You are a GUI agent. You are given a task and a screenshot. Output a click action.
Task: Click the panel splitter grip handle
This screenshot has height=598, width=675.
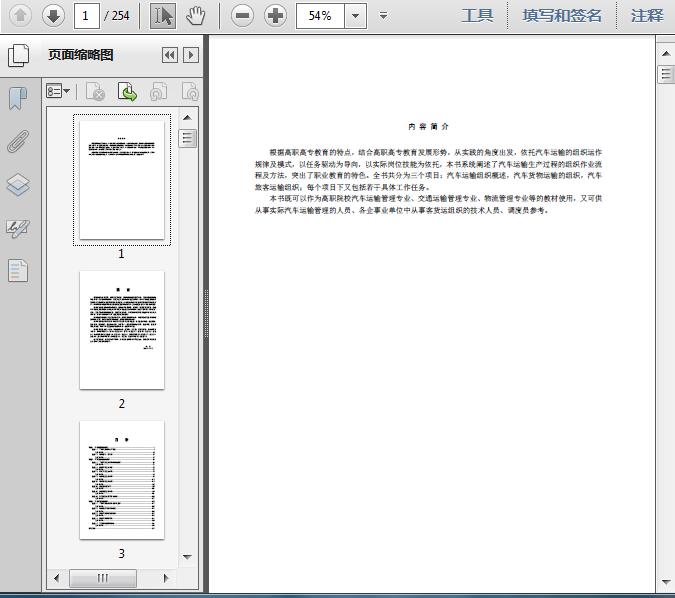pos(206,314)
